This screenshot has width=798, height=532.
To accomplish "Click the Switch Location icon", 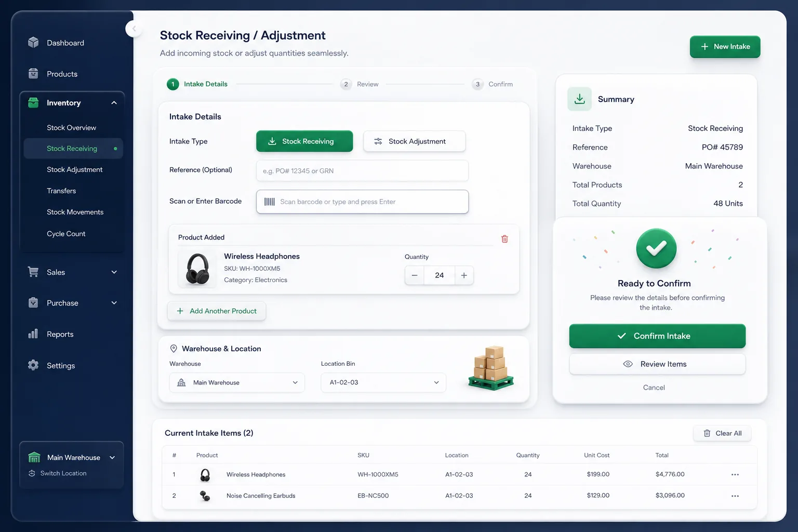I will pyautogui.click(x=32, y=473).
